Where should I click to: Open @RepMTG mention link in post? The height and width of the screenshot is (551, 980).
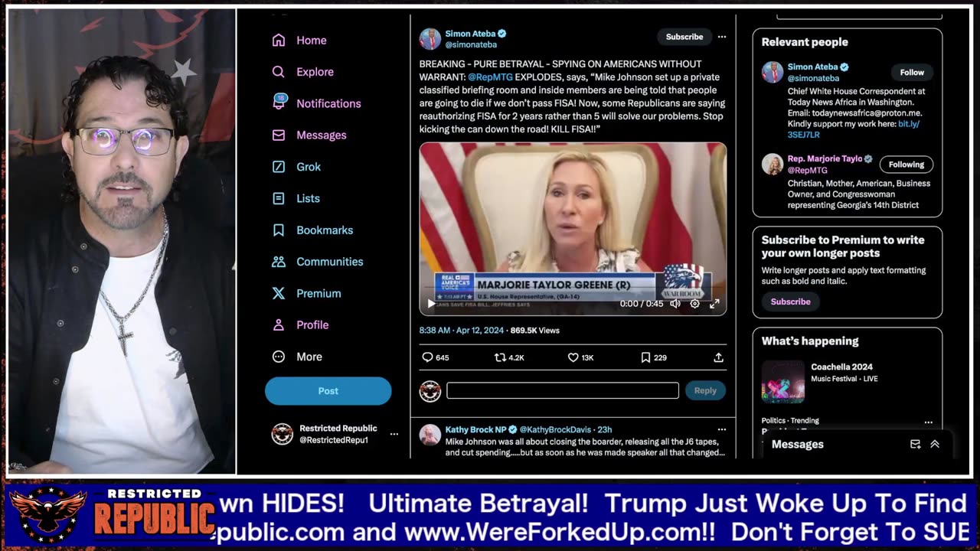490,77
